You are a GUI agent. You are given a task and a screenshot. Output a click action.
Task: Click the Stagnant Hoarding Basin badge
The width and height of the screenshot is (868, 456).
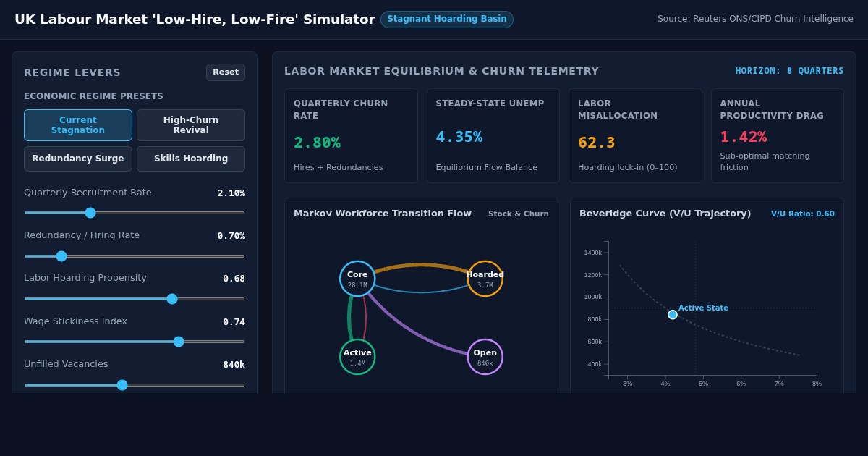(447, 20)
